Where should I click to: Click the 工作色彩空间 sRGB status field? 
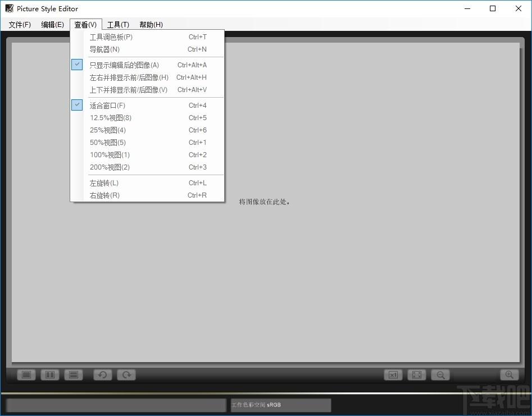tap(280, 405)
